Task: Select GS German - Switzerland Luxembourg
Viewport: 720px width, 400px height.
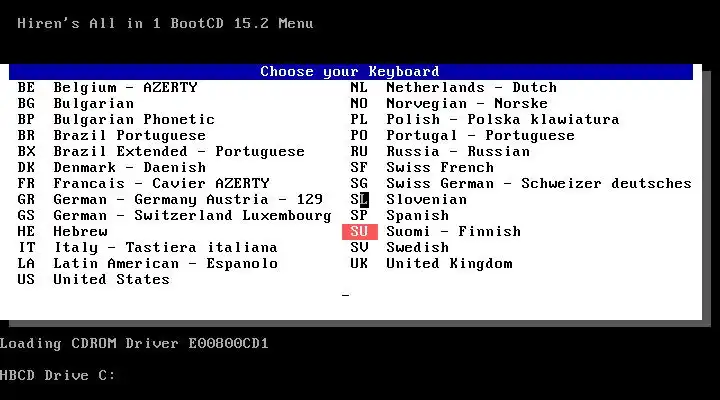Action: 174,215
